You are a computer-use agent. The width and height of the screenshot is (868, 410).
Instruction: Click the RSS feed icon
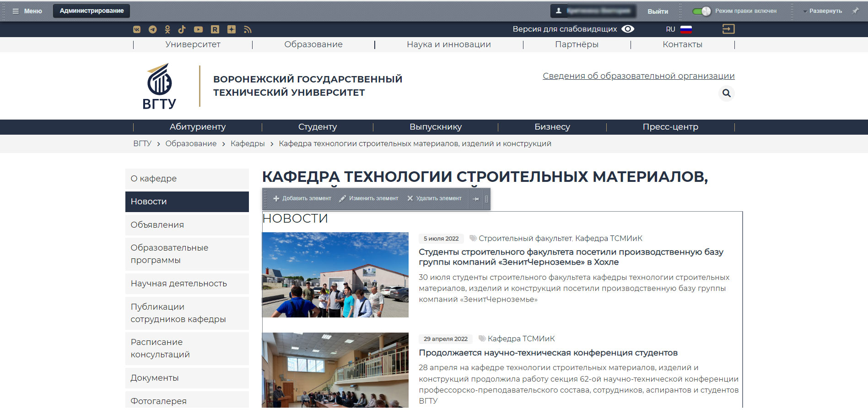point(248,29)
